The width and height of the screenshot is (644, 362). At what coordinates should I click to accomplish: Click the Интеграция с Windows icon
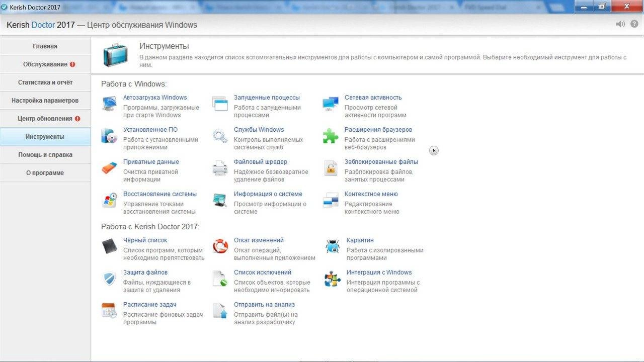coord(333,279)
